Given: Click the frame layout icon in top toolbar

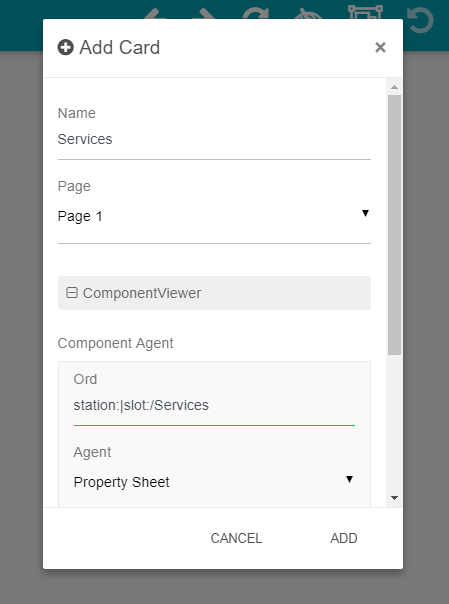Looking at the screenshot, I should (x=365, y=12).
